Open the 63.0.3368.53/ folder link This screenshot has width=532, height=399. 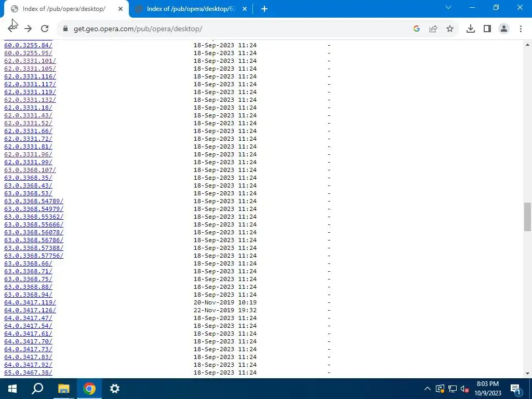point(28,193)
